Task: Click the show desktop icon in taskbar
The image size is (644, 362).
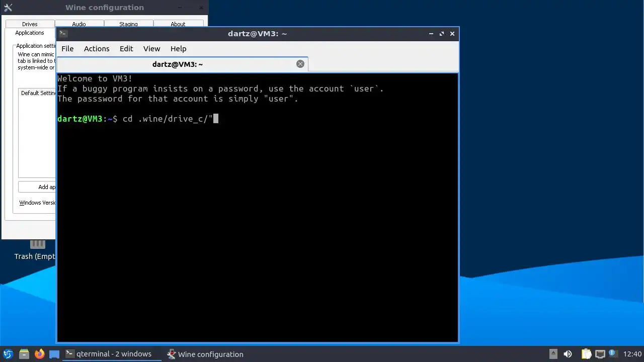Action: [x=54, y=354]
